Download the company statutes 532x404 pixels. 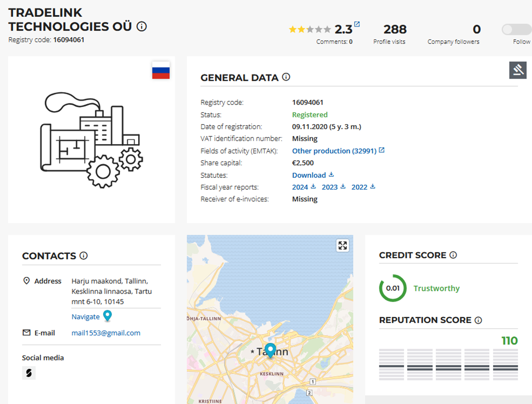(313, 175)
